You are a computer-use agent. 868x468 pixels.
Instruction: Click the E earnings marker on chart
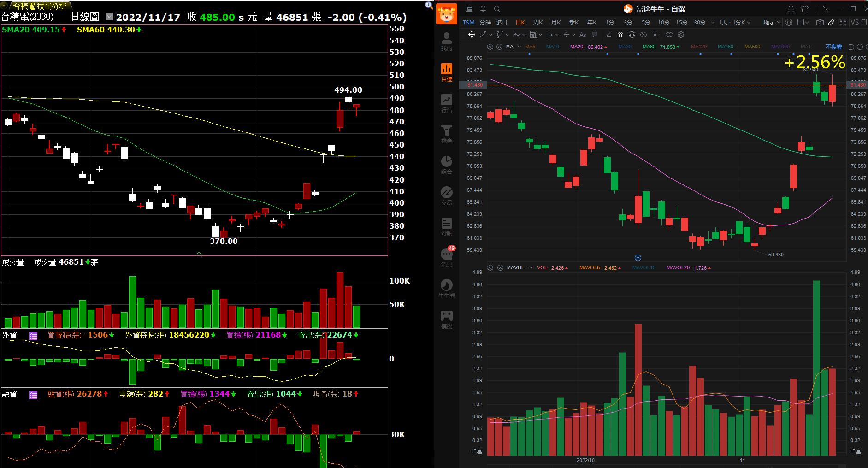(638, 258)
